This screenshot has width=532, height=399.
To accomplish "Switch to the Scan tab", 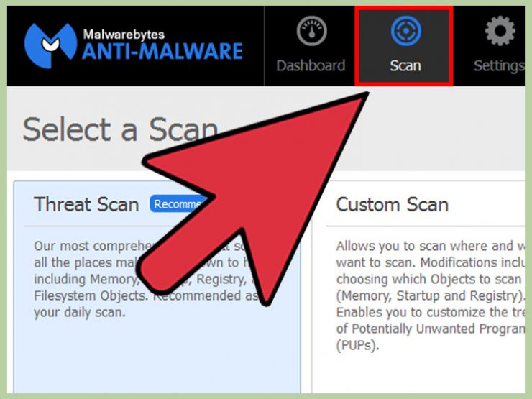I will [x=404, y=46].
